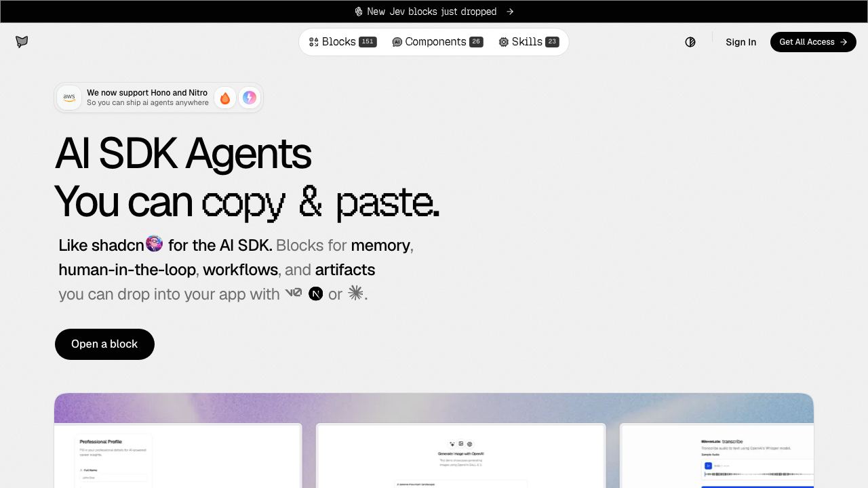Click the site logo in the header
The height and width of the screenshot is (488, 868).
tap(22, 42)
